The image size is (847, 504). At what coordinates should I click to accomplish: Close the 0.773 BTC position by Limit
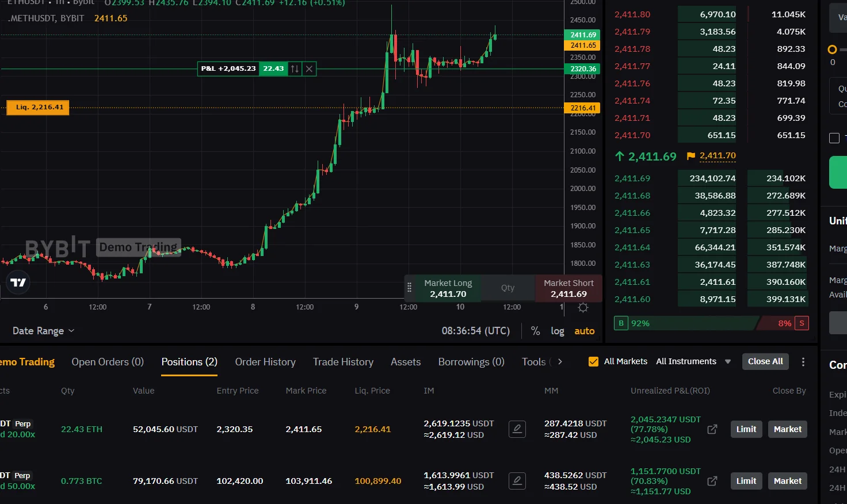(x=746, y=481)
